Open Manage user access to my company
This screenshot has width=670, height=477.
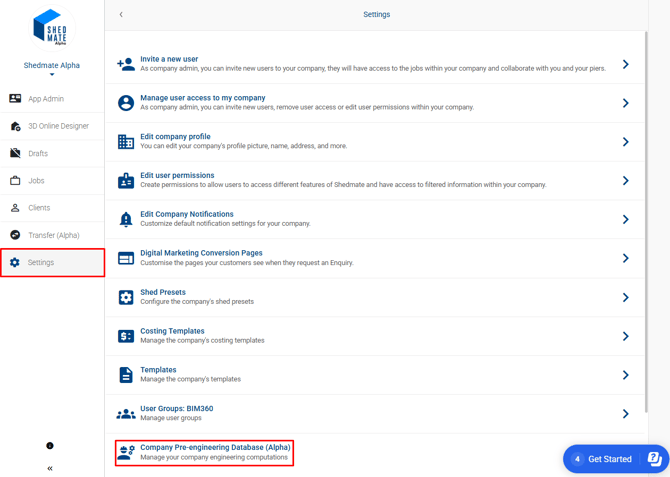203,98
